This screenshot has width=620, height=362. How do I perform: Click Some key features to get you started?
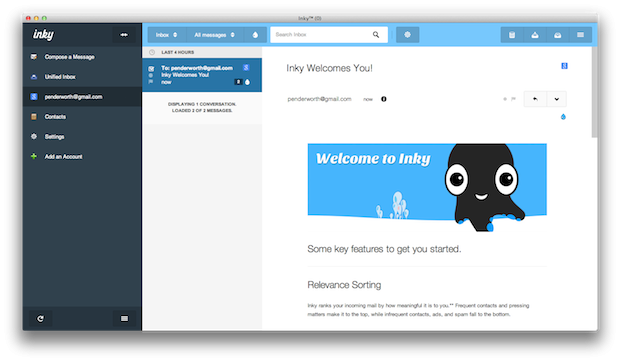click(384, 249)
